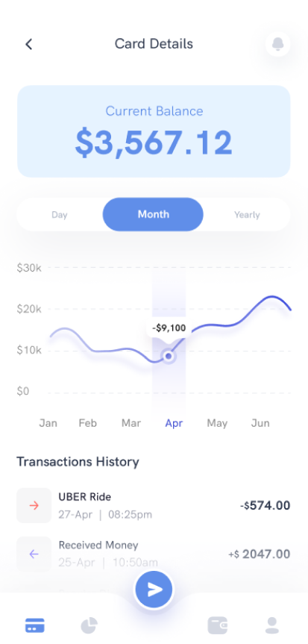Open the cards tab icon
Image resolution: width=308 pixels, height=644 pixels.
(x=34, y=625)
